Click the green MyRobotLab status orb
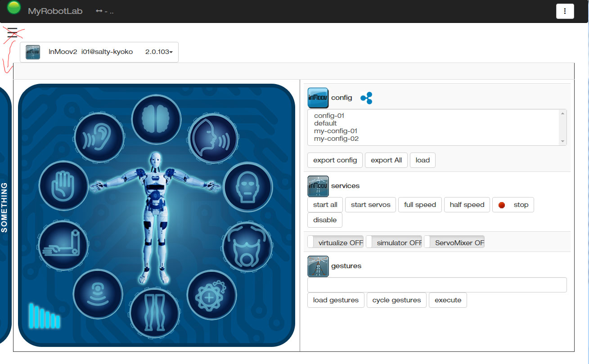The height and width of the screenshot is (364, 589). click(14, 7)
